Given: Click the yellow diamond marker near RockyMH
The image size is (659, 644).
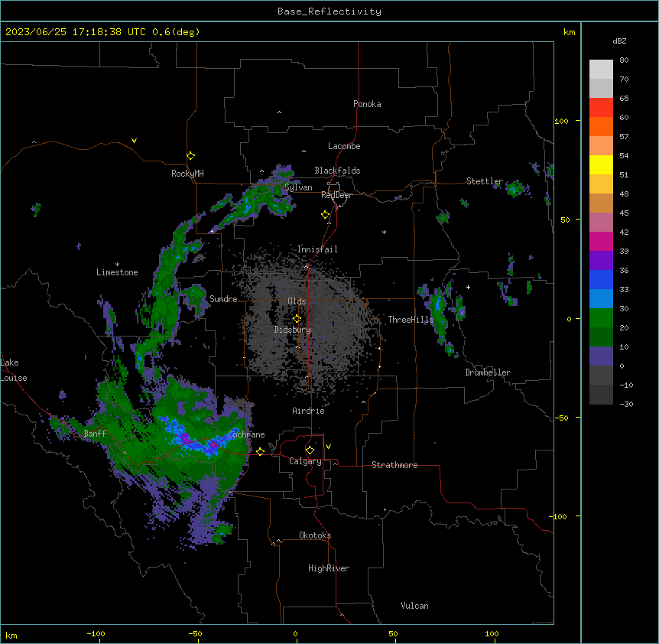Looking at the screenshot, I should [x=191, y=156].
